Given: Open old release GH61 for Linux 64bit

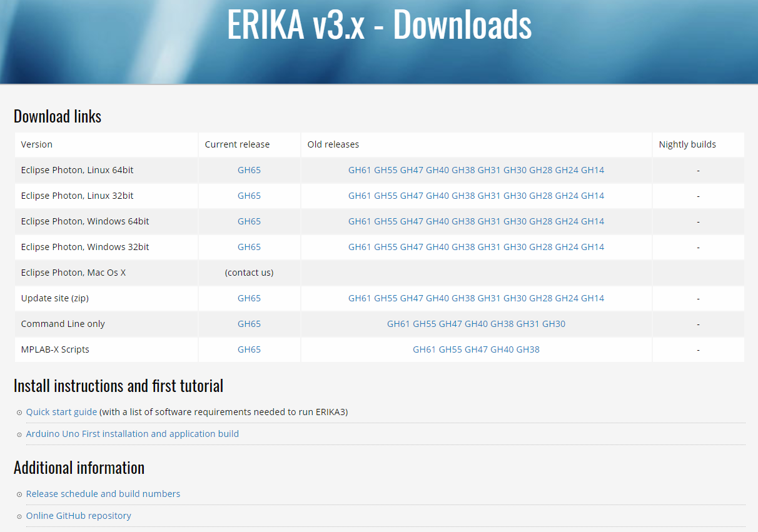Looking at the screenshot, I should point(360,170).
